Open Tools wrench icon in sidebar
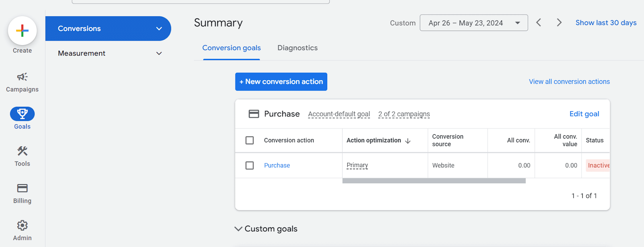The image size is (644, 247). click(22, 151)
